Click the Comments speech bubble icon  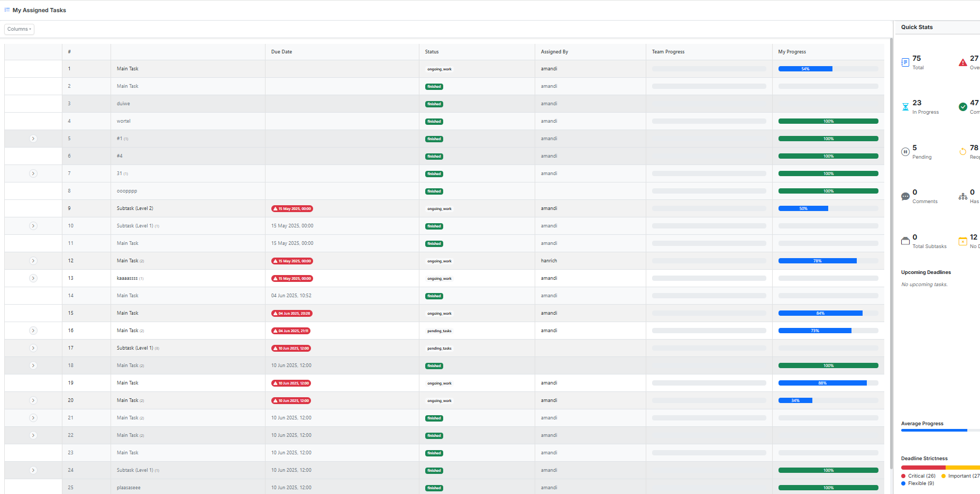coord(905,197)
